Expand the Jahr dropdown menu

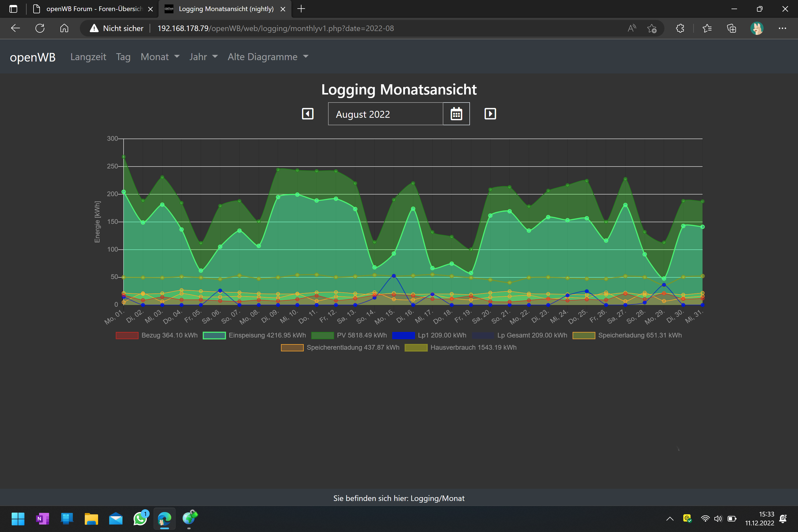203,57
